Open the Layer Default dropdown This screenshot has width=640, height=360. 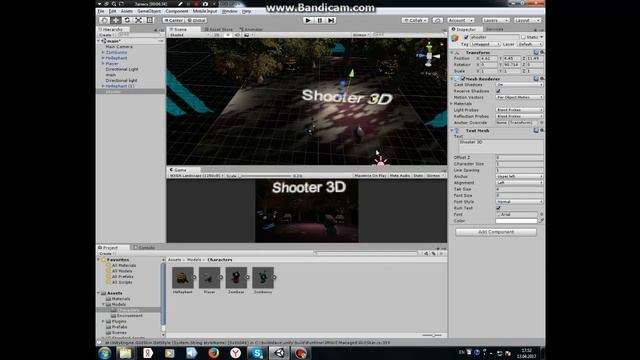[x=530, y=44]
